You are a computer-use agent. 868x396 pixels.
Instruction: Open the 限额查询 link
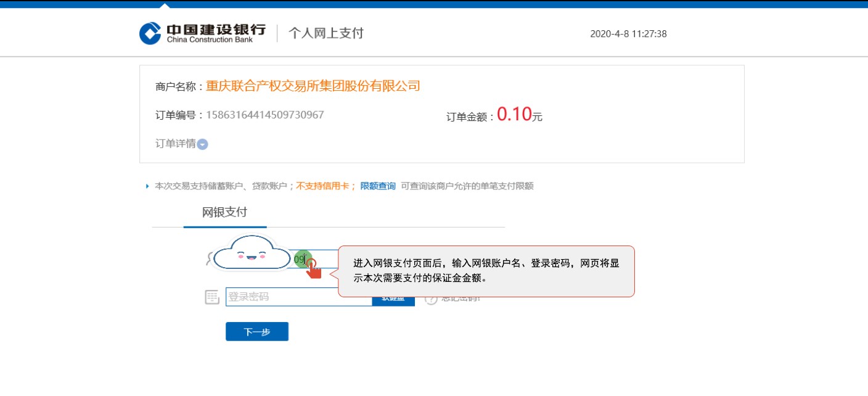point(378,186)
